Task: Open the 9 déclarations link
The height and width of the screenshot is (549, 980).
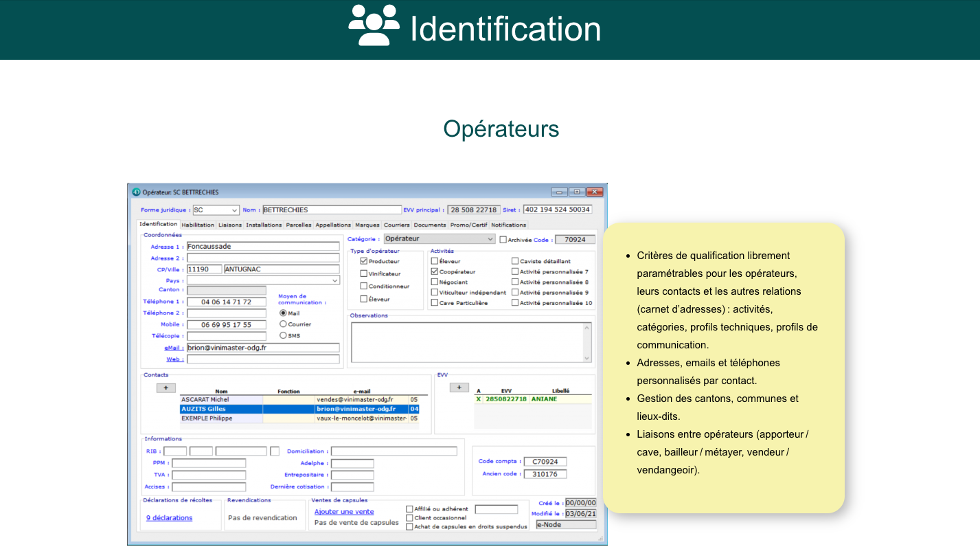Action: [x=169, y=518]
